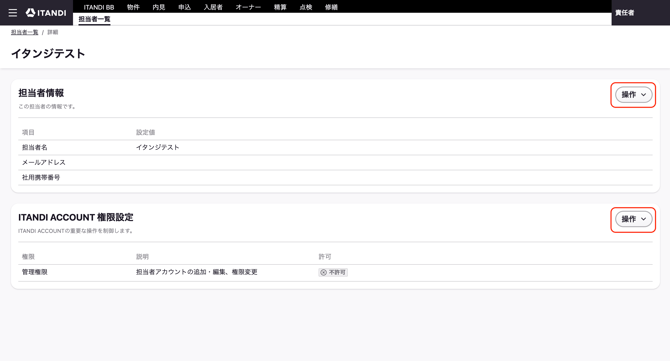Click the イタンジテスト value in 担当者名 row
This screenshot has width=670, height=361.
pos(158,147)
